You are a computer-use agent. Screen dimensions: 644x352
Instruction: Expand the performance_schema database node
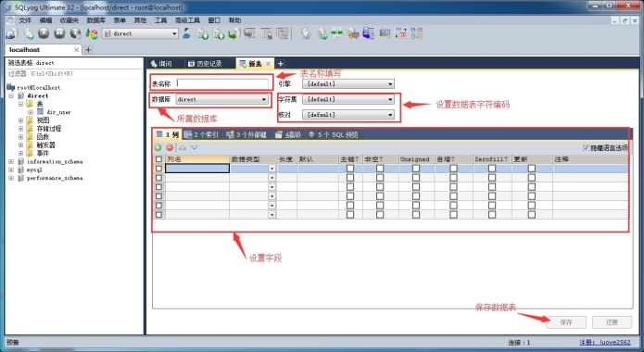11,178
